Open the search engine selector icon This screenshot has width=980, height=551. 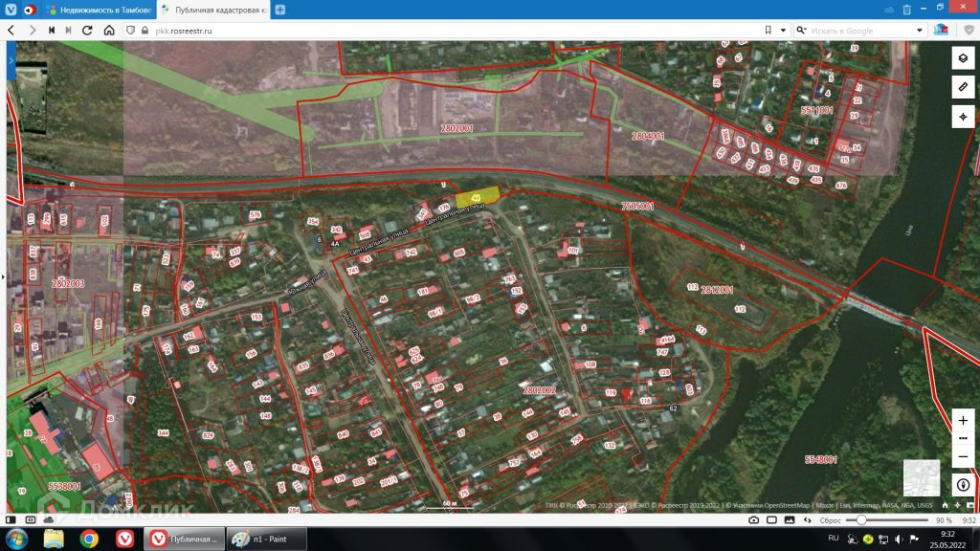[x=801, y=30]
